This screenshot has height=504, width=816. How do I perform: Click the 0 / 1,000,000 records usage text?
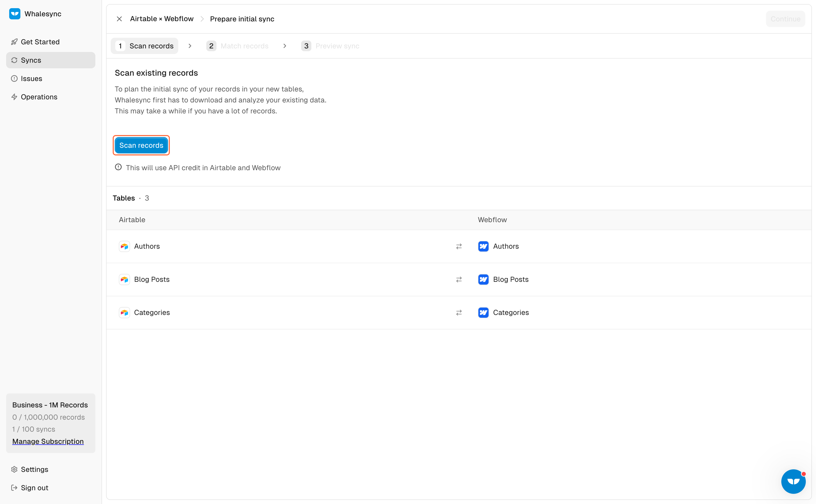click(x=48, y=417)
